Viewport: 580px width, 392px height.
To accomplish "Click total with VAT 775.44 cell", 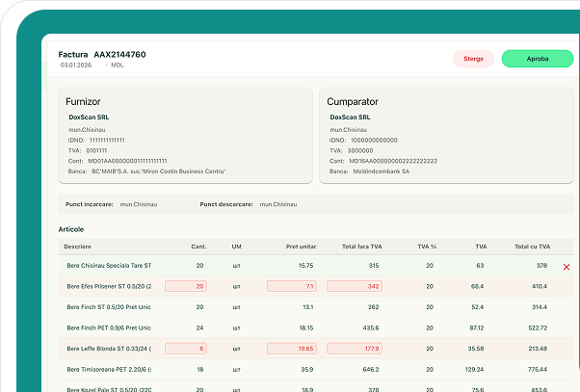I will pos(538,369).
